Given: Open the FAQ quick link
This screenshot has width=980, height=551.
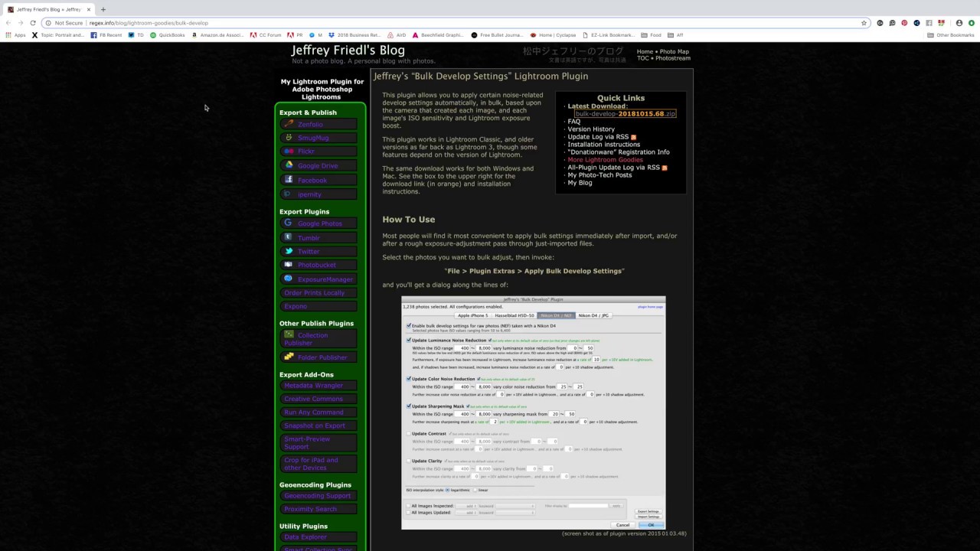Looking at the screenshot, I should click(x=573, y=121).
